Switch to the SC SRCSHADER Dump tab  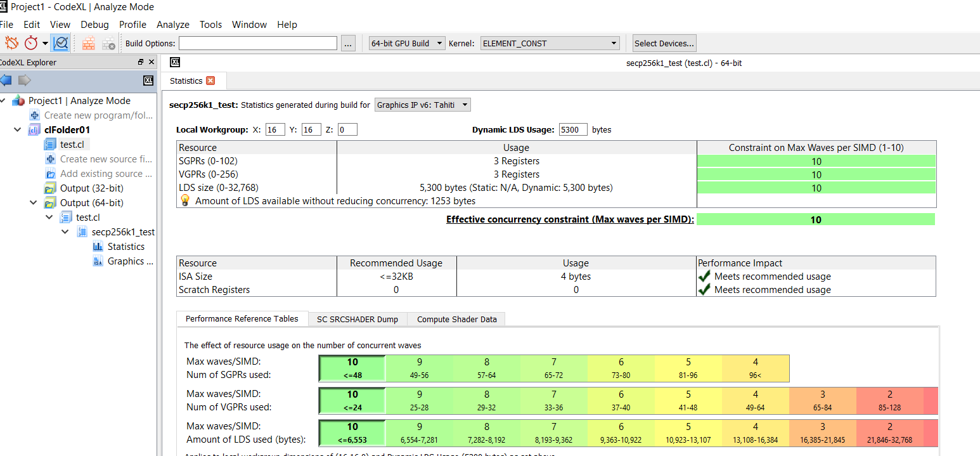tap(358, 320)
